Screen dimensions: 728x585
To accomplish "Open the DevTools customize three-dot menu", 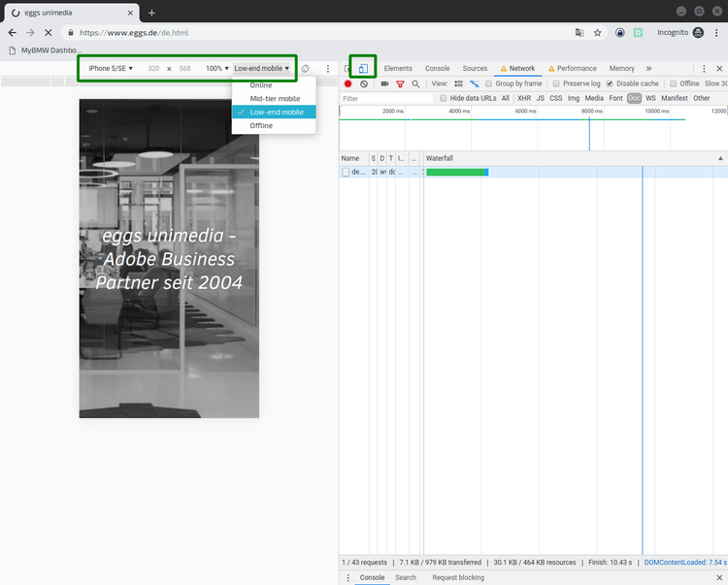I will (704, 69).
